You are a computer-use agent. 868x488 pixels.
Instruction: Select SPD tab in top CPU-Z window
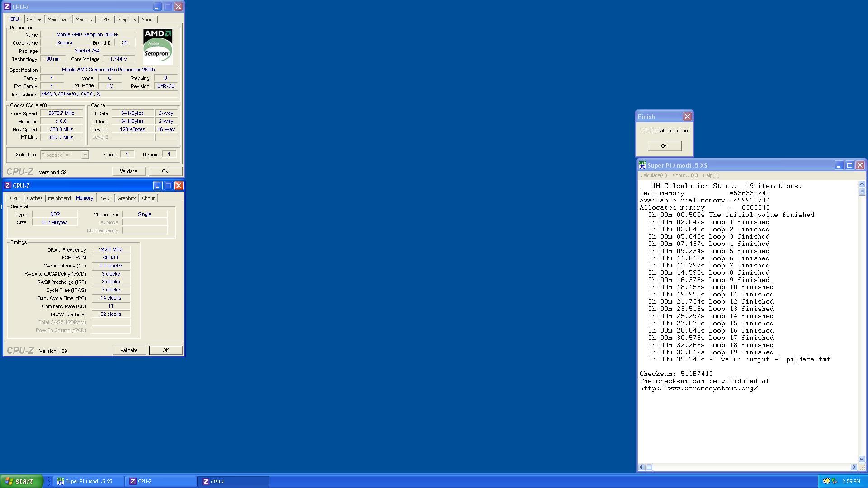[x=104, y=19]
